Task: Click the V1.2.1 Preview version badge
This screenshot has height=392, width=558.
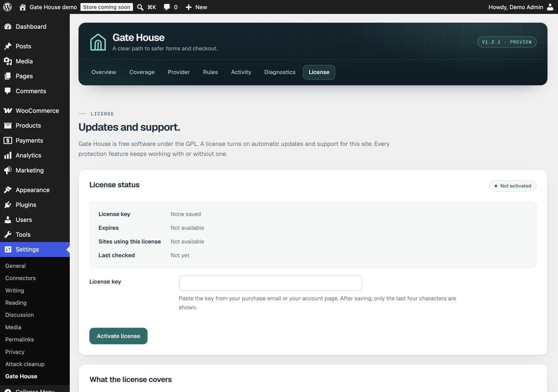Action: (507, 42)
